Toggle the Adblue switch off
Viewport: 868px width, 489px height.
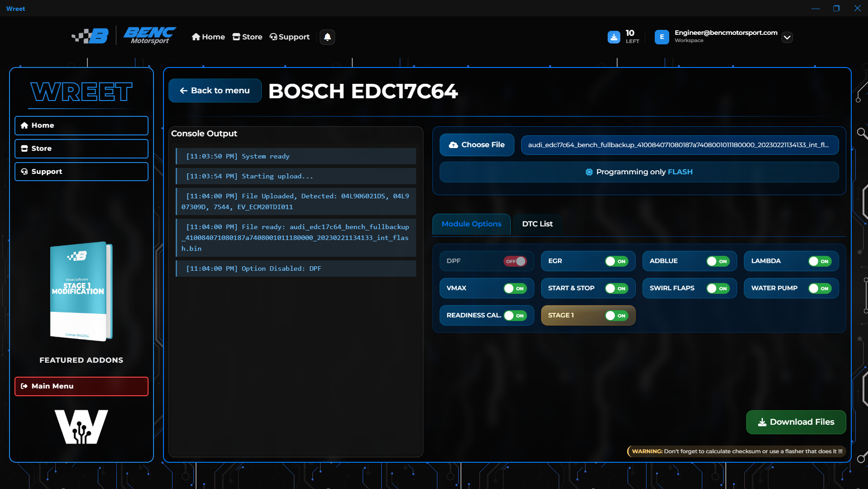point(718,261)
